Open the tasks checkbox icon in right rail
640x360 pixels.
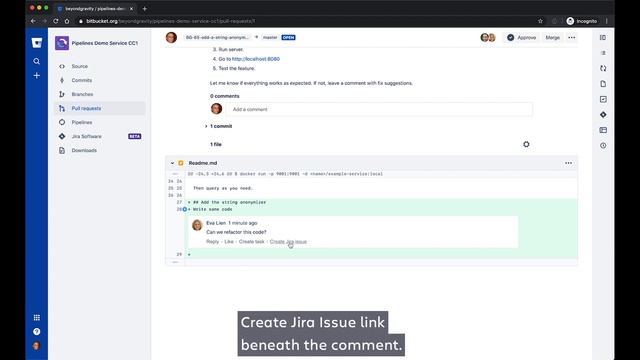pos(603,99)
